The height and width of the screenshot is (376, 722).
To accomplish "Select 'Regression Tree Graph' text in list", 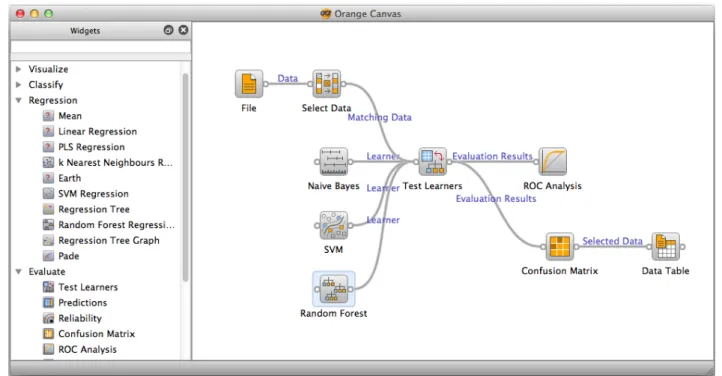I will (x=109, y=240).
